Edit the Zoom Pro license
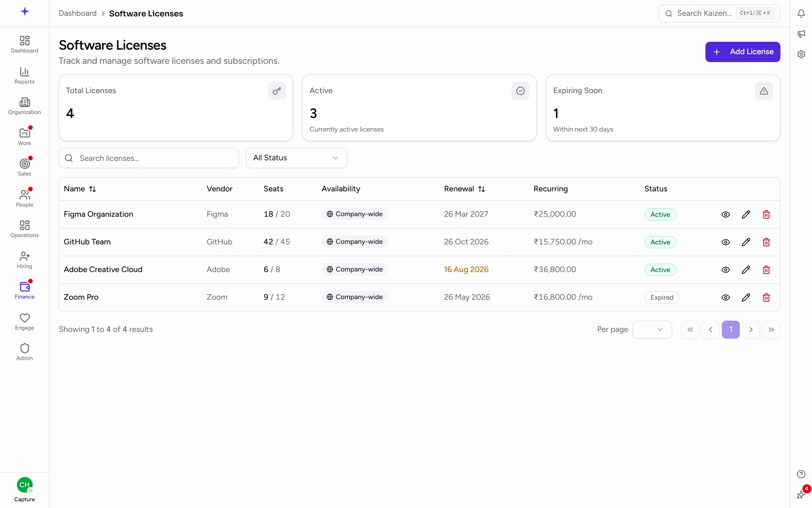Viewport: 812px width, 508px height. click(x=746, y=297)
